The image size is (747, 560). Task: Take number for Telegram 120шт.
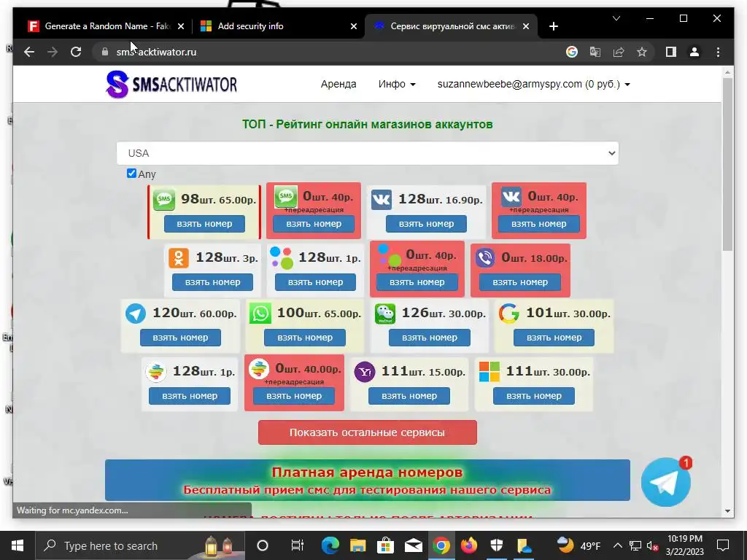(x=180, y=338)
